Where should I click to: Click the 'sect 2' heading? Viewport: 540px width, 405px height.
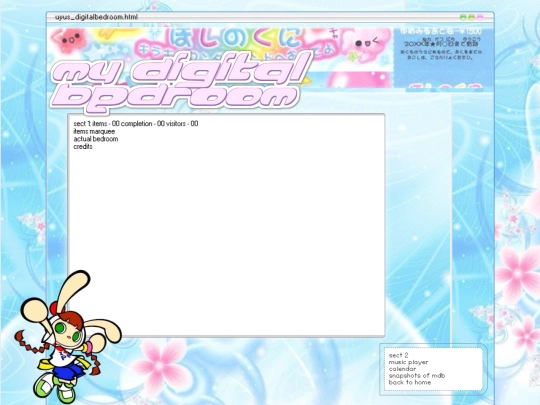tap(398, 355)
